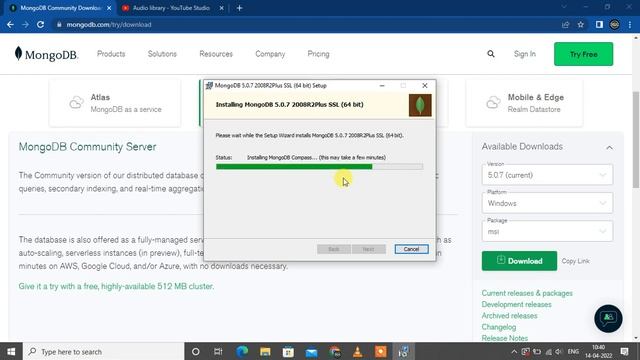This screenshot has height=360, width=640.
Task: Click the Copy Link text
Action: pos(576,261)
